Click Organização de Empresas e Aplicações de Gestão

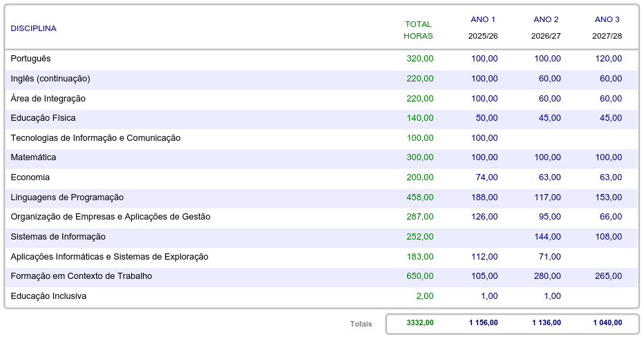pyautogui.click(x=111, y=217)
